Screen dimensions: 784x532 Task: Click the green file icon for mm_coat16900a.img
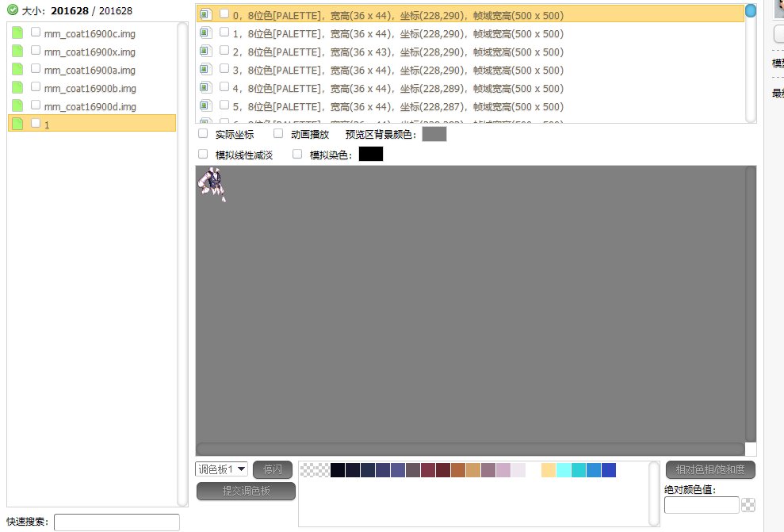pyautogui.click(x=17, y=70)
